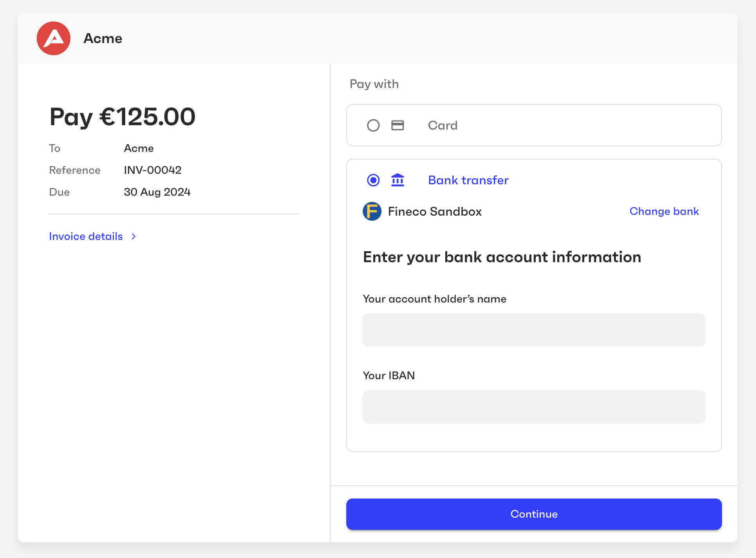Click the red Acme logo icon
The image size is (756, 558).
pyautogui.click(x=54, y=38)
